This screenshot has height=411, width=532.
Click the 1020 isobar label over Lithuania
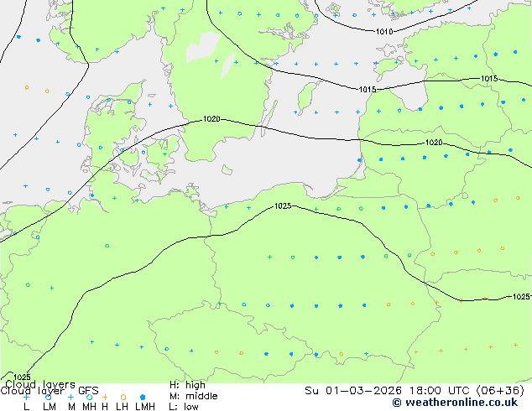(434, 143)
